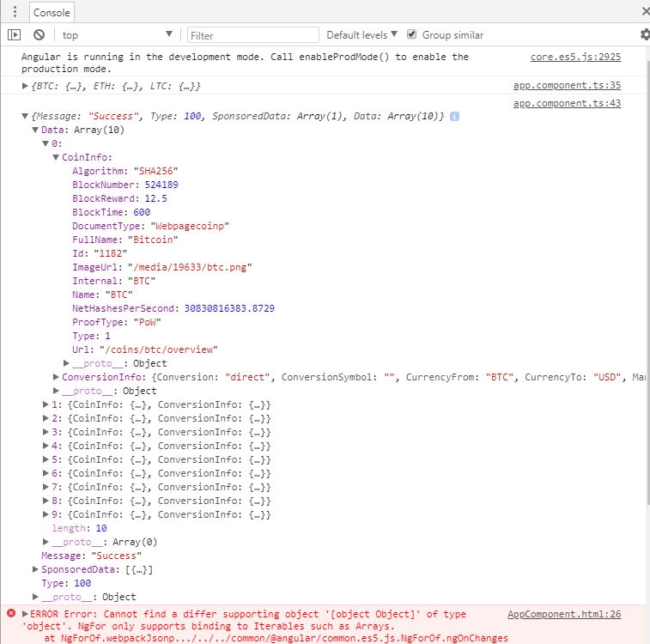Expand __proto__: Array(0)
650x644 pixels.
46,542
